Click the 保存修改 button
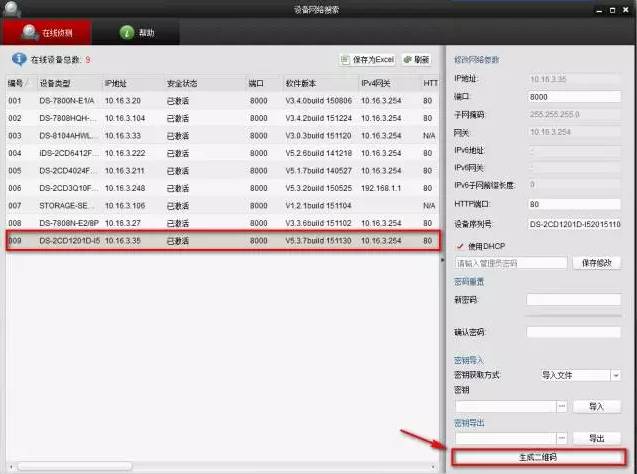 595,263
